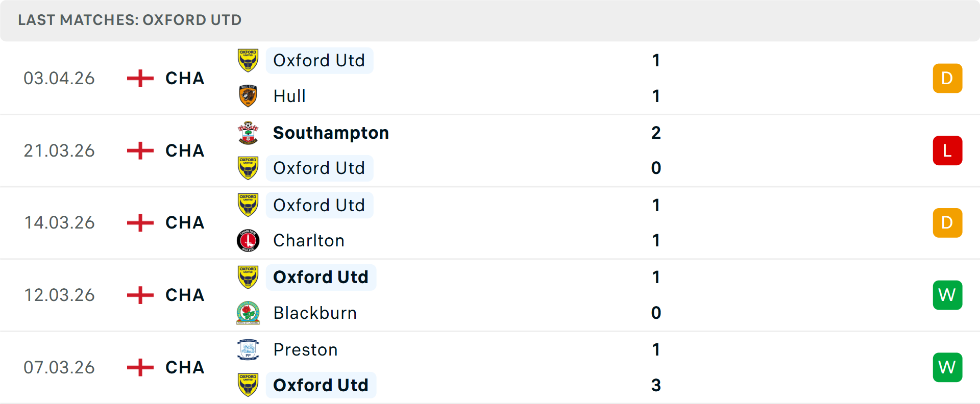Click the England flag next to 03.04.26

(139, 78)
